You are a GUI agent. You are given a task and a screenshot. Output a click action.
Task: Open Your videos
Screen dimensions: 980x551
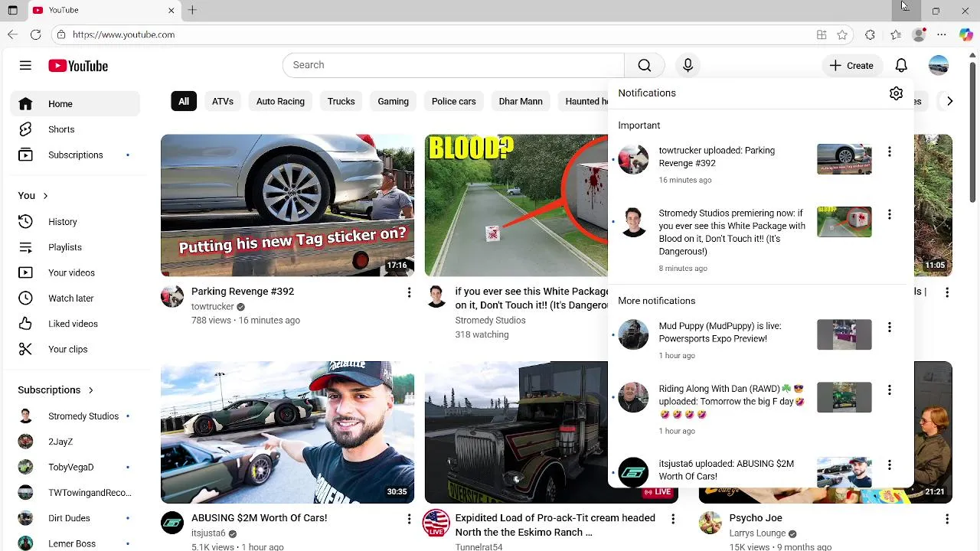click(x=75, y=272)
